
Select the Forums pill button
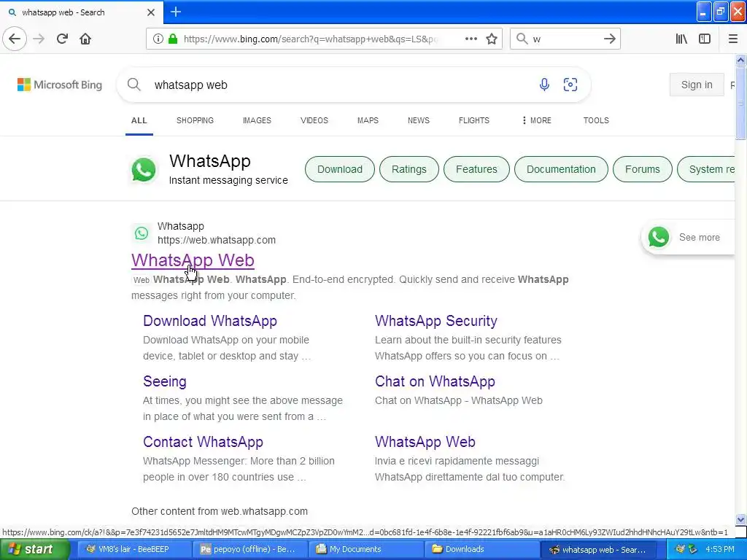tap(642, 169)
